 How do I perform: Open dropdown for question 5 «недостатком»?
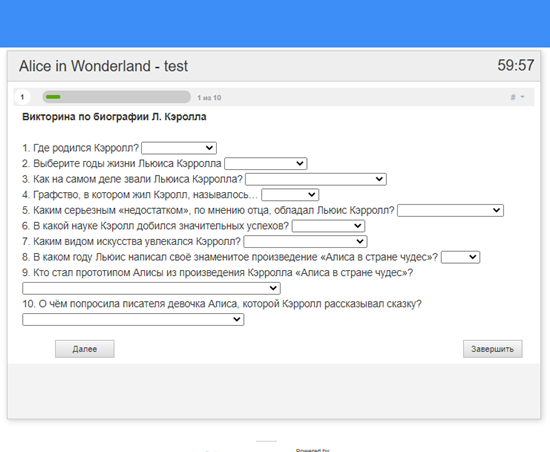pyautogui.click(x=450, y=210)
